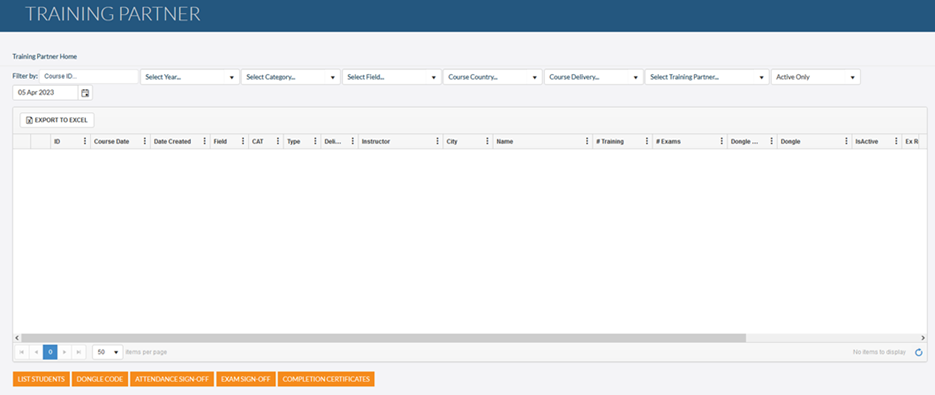The image size is (935, 395).
Task: Sort by Instructor column header
Action: tap(376, 142)
